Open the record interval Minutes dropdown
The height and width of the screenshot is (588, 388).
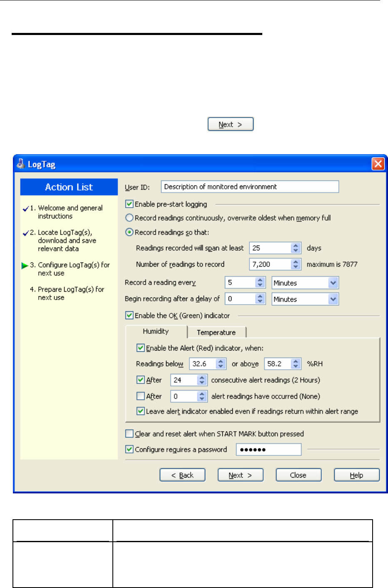(x=333, y=283)
